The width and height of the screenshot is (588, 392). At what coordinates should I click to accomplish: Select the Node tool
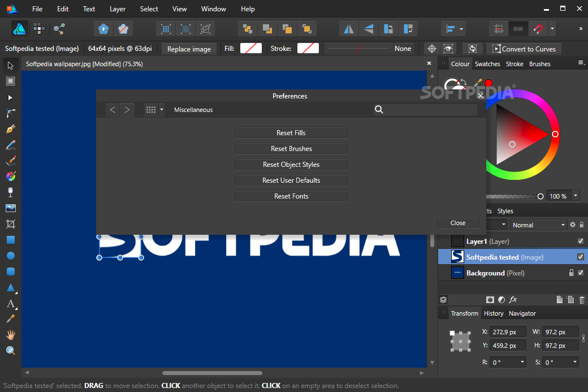11,97
